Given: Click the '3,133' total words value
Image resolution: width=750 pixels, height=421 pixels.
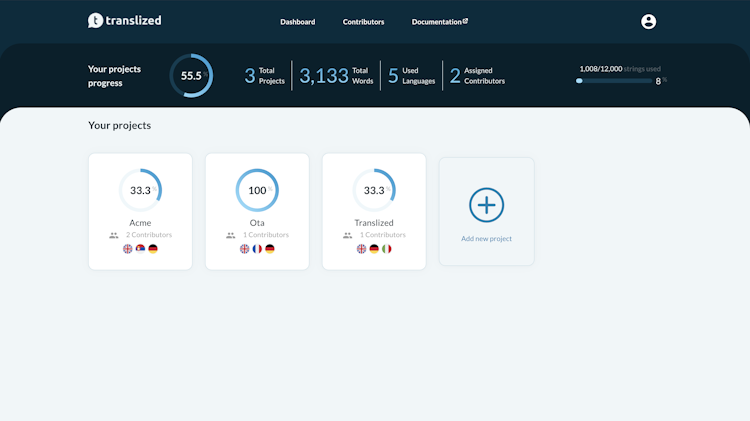Looking at the screenshot, I should tap(324, 76).
